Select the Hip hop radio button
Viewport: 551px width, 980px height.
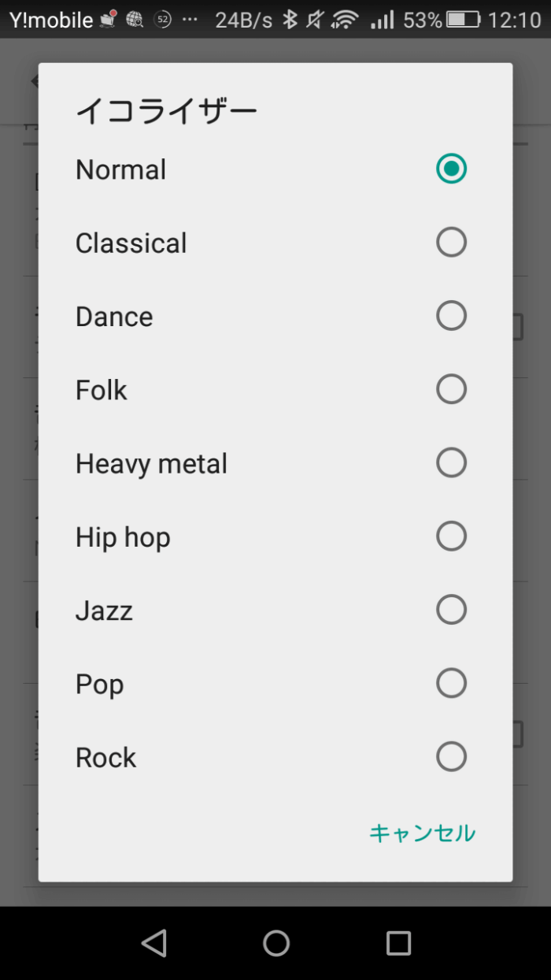(x=451, y=536)
